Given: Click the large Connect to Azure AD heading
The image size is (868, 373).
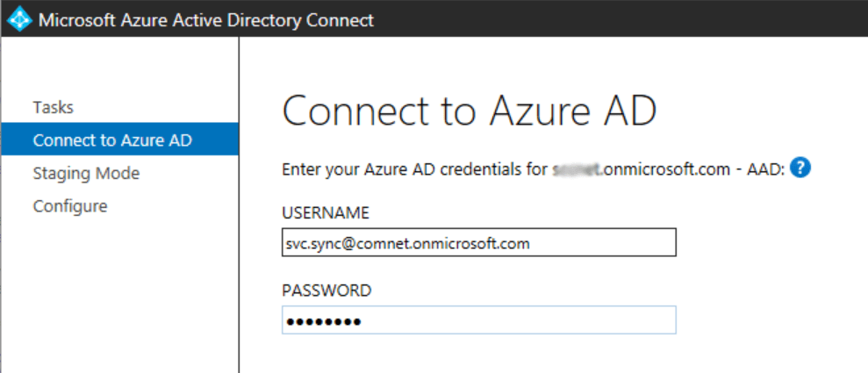Looking at the screenshot, I should tap(470, 111).
